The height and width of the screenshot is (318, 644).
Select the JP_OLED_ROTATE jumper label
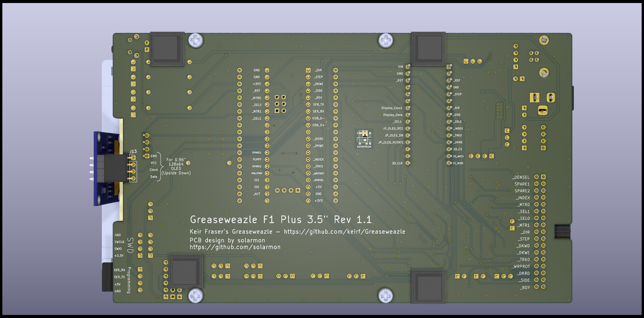coord(391,143)
